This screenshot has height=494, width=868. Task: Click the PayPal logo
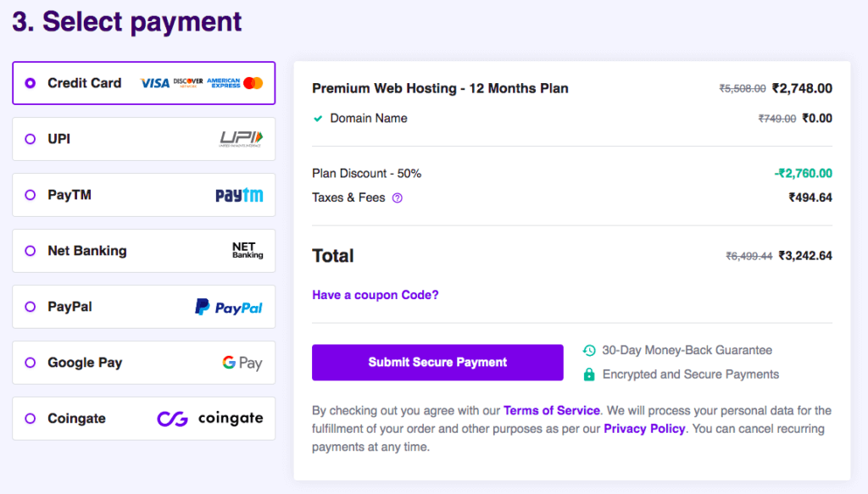coord(229,307)
